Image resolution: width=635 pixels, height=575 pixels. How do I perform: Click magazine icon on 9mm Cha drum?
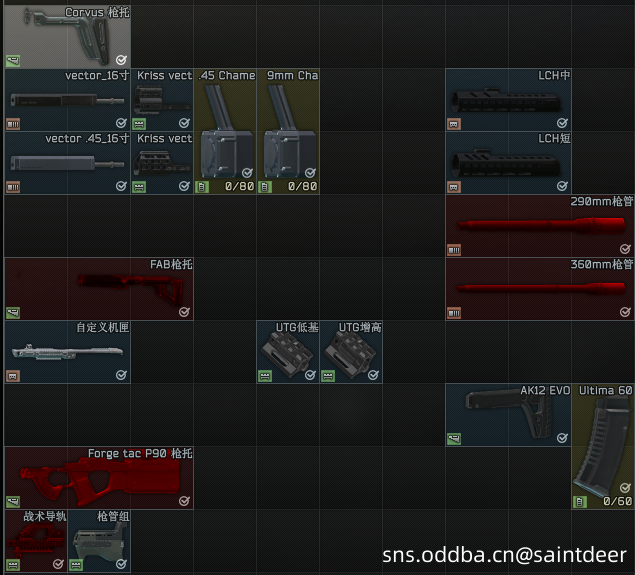(x=265, y=187)
